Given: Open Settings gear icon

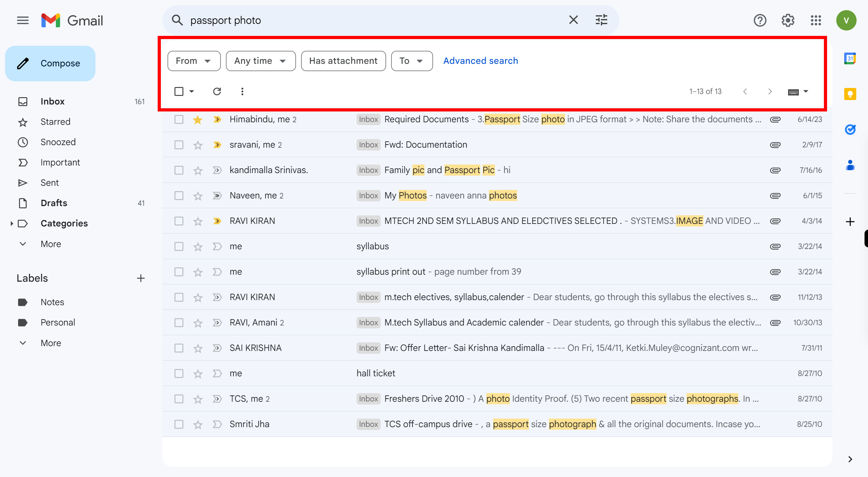Looking at the screenshot, I should (788, 21).
